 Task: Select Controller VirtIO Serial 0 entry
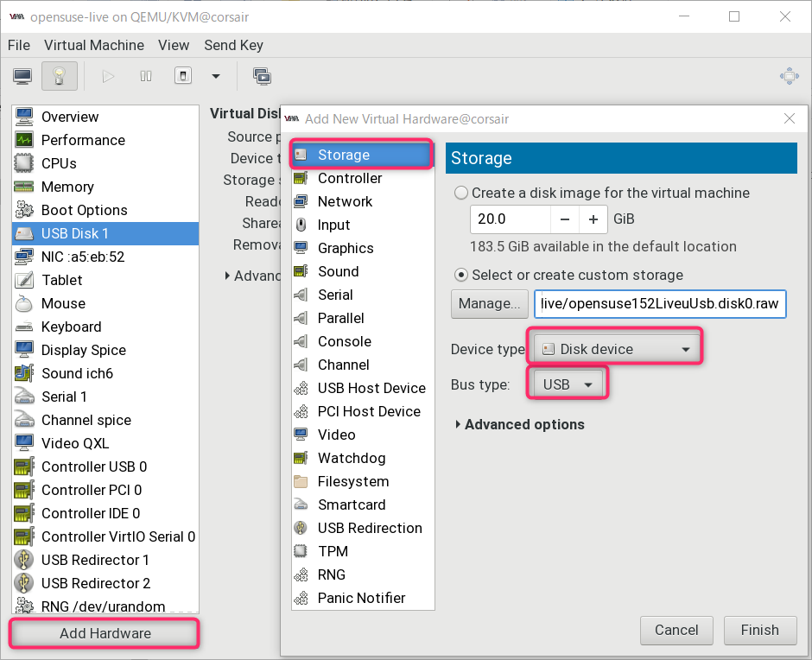(x=105, y=536)
